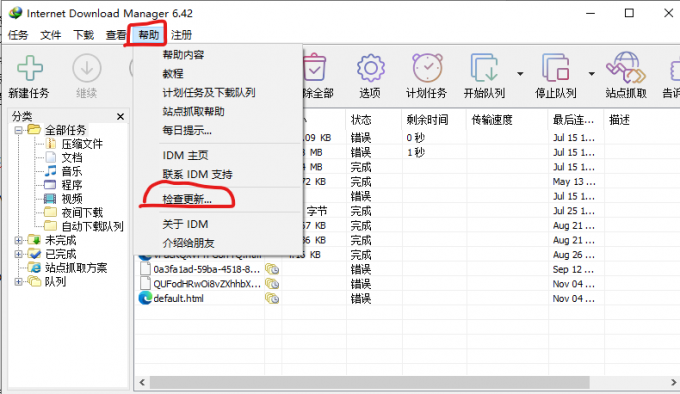
Task: Select Site grabber projects (站点抓取方案) item
Action: point(76,268)
